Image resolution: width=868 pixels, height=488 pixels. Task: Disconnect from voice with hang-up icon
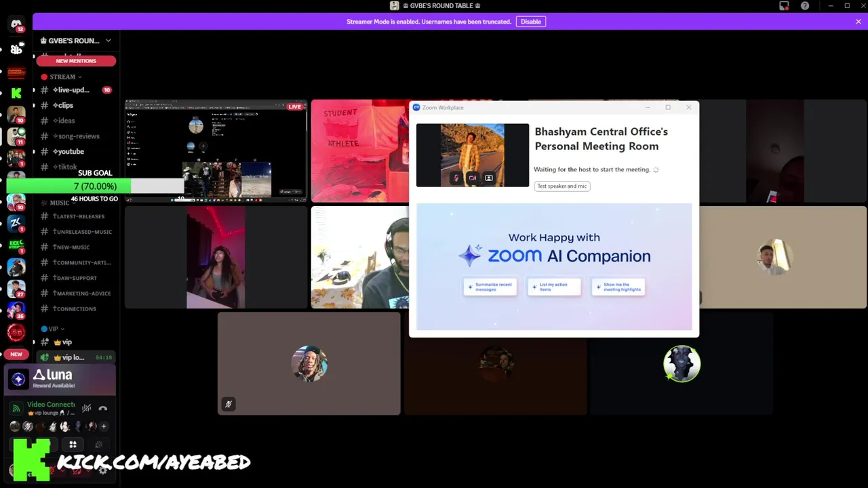[103, 408]
